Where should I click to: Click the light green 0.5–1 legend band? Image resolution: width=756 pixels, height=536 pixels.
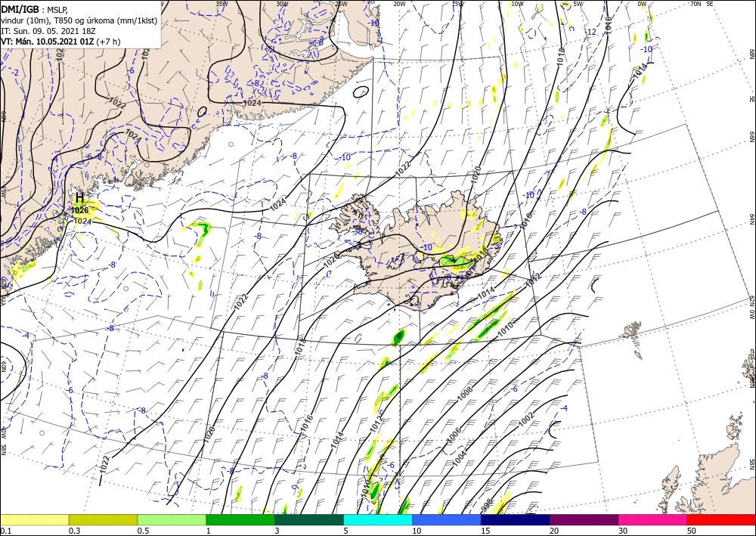click(x=172, y=519)
